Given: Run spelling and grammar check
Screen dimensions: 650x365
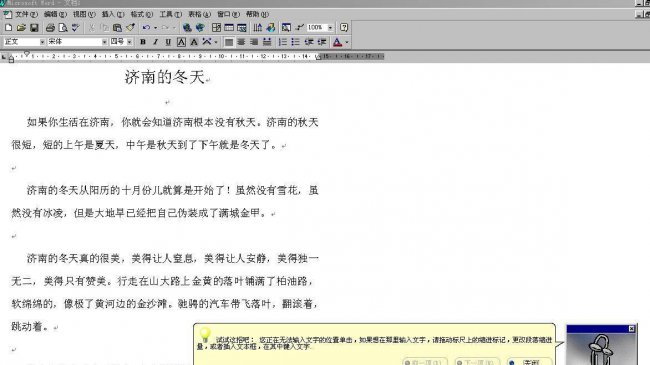Looking at the screenshot, I should [75, 28].
